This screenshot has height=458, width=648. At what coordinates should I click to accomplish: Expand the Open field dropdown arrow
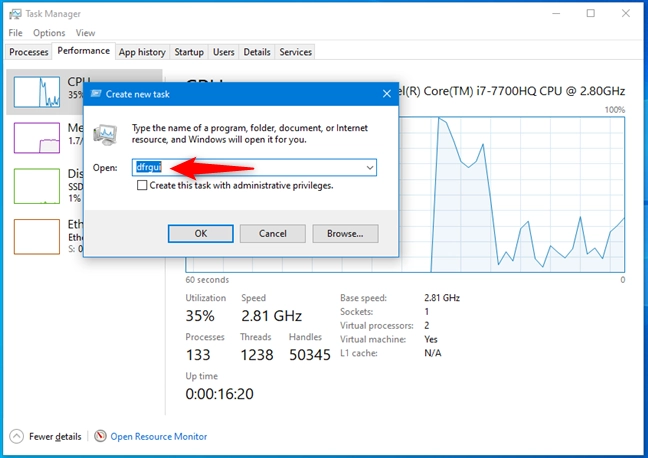coord(369,167)
